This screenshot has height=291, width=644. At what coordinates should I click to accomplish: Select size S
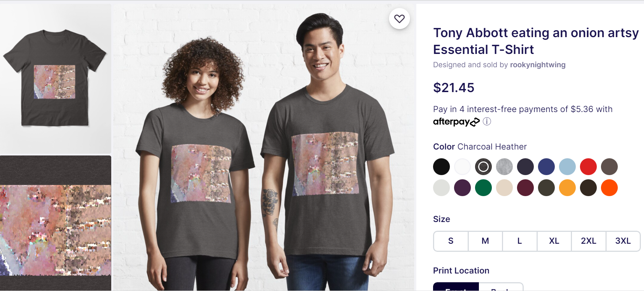point(451,241)
